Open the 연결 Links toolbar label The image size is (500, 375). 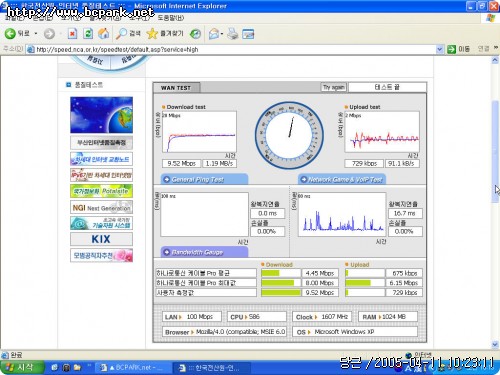(x=483, y=49)
